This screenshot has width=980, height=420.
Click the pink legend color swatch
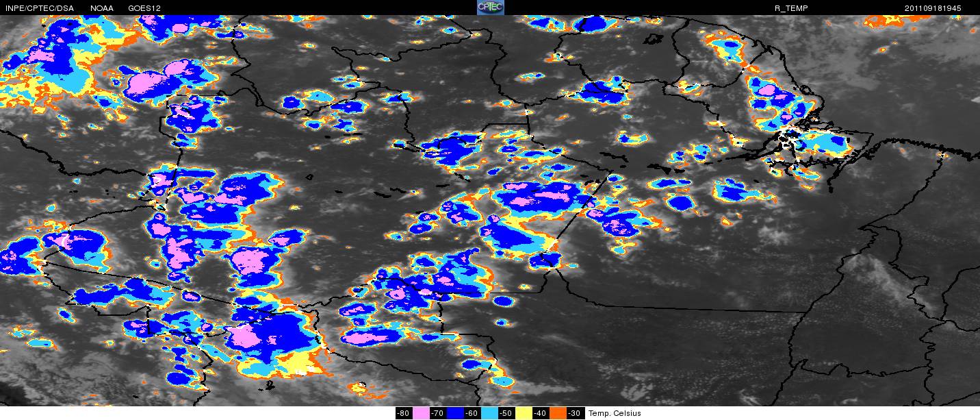[421, 413]
